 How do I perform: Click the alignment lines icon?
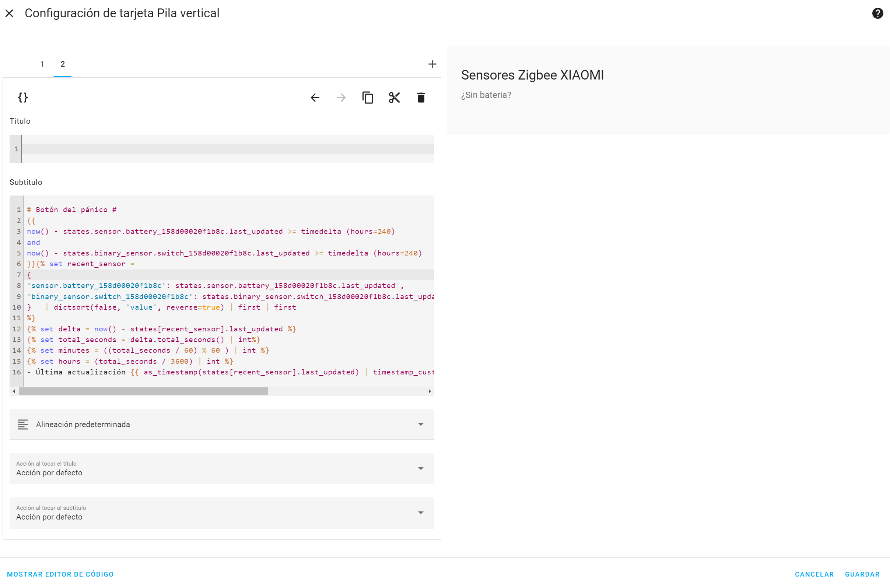coord(23,425)
